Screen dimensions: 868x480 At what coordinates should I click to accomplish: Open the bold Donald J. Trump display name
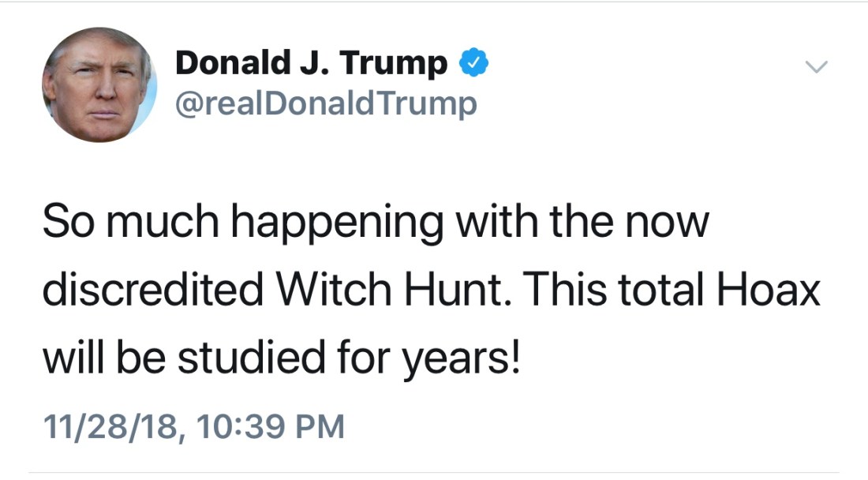(x=312, y=63)
